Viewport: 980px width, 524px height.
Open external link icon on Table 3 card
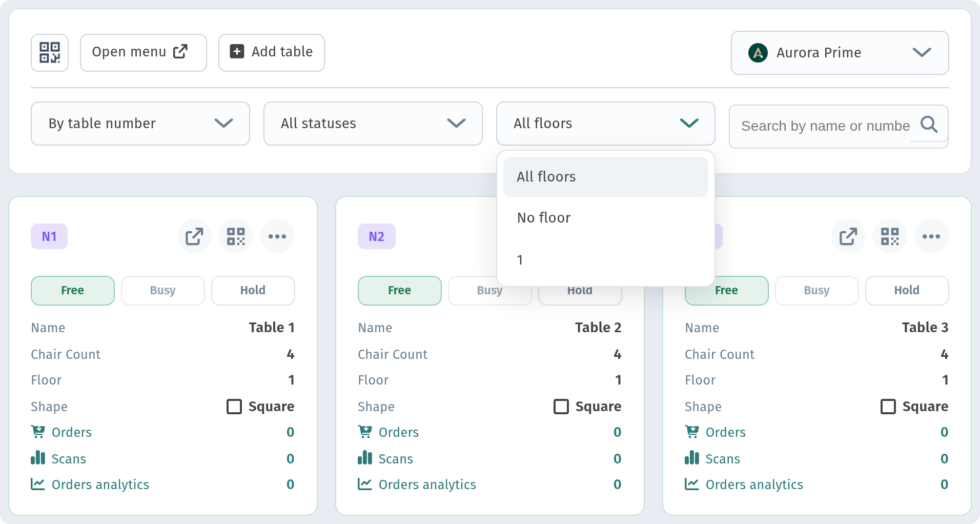click(x=849, y=236)
